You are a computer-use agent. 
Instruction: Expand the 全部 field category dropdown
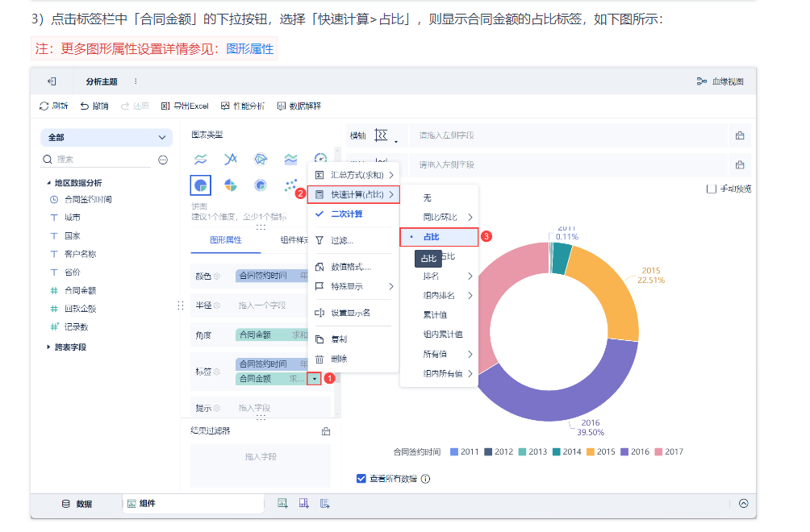click(106, 137)
